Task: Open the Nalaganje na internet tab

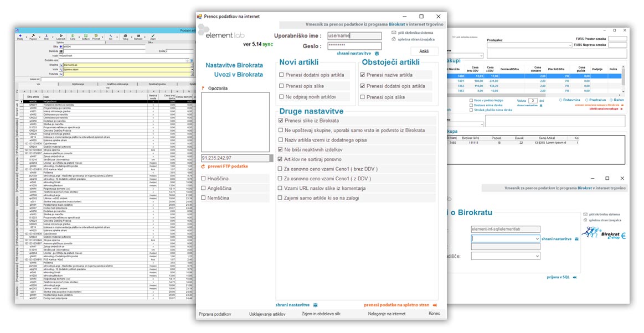Action: tap(387, 314)
